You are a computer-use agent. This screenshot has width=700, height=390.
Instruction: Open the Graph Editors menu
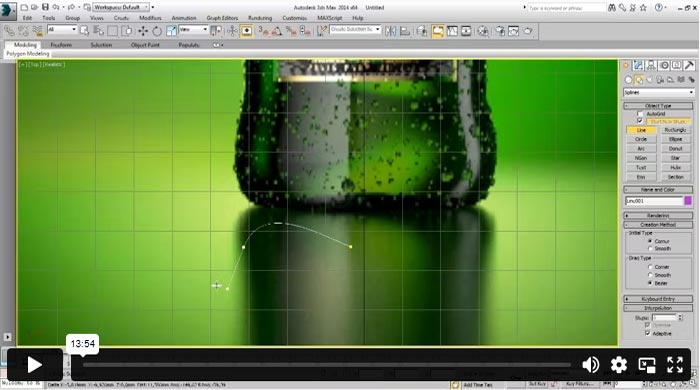222,18
